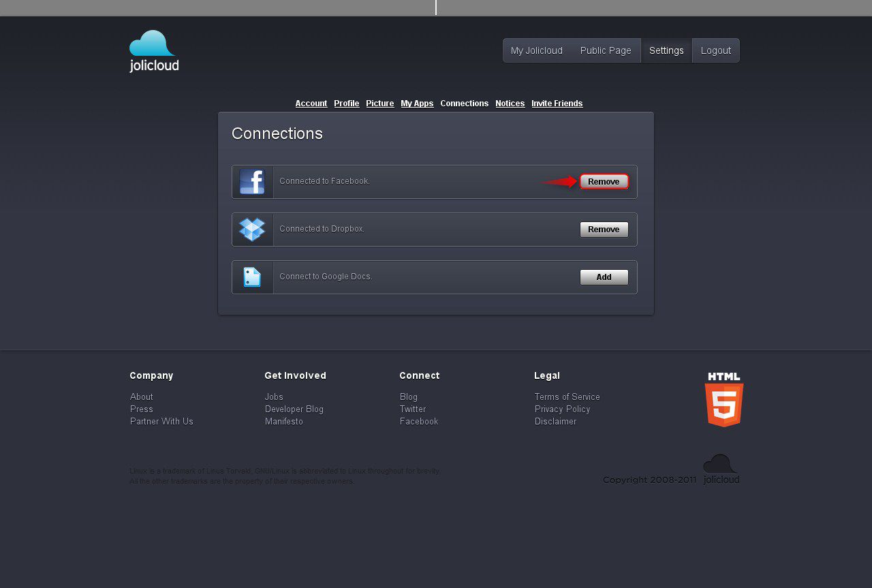Remove the Dropbox connection
The image size is (872, 588).
tap(604, 230)
